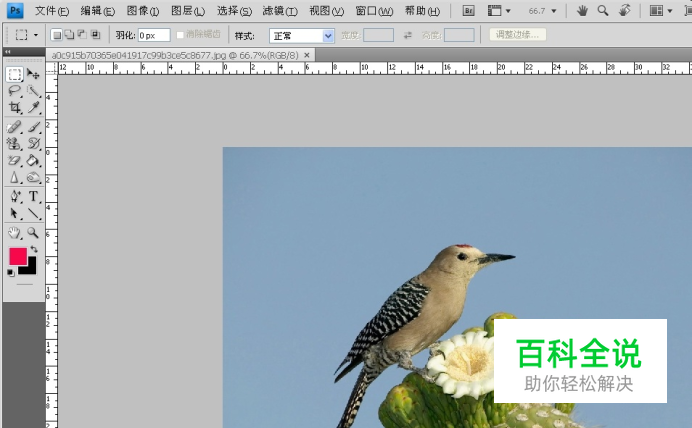
Task: Open the 编辑(E) menu
Action: [98, 11]
